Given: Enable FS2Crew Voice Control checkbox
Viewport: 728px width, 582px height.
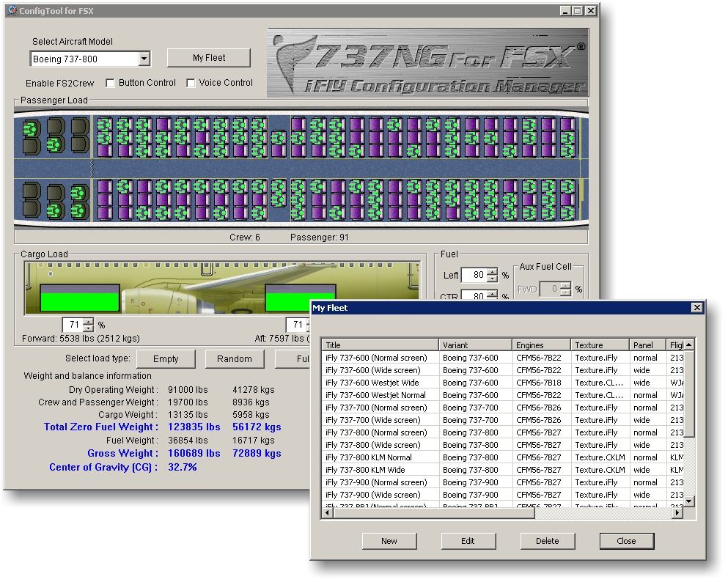Looking at the screenshot, I should (x=191, y=83).
